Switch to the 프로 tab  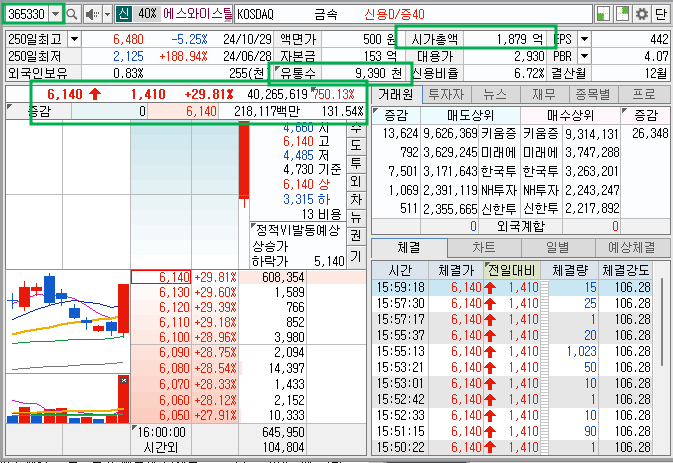point(644,94)
